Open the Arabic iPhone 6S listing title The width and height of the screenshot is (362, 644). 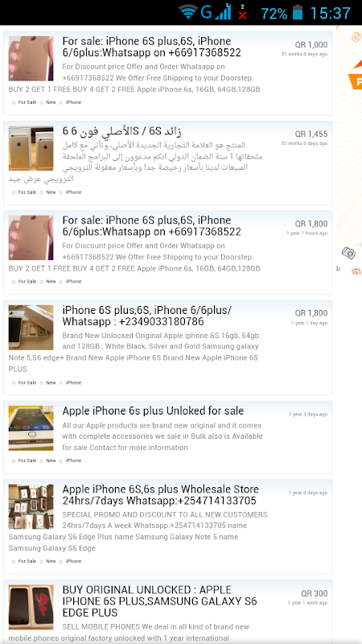pyautogui.click(x=122, y=131)
